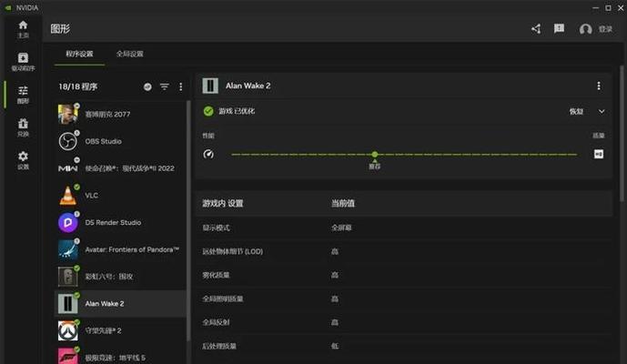The image size is (627, 364).
Task: Click the right panel vertical scrollbar
Action: [622, 134]
